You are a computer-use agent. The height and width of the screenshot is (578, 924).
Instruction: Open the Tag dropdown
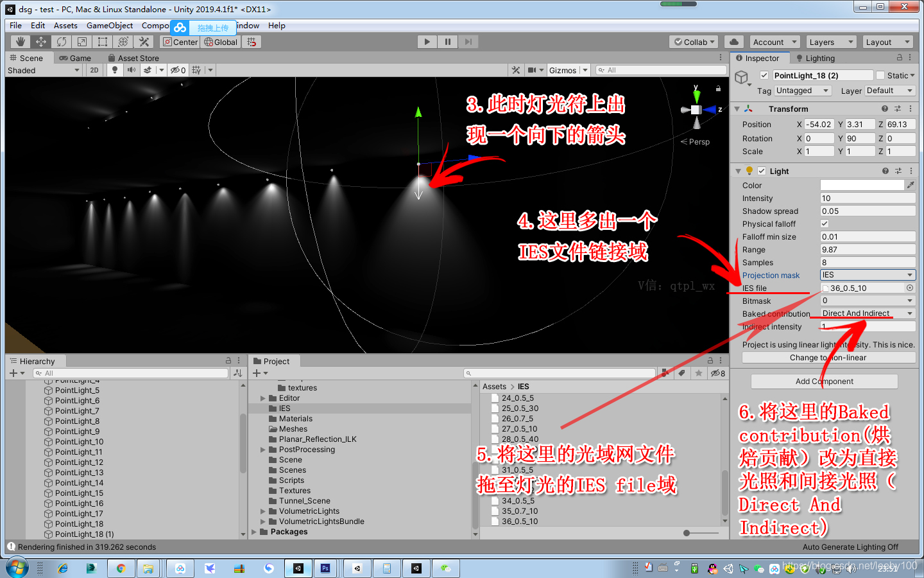[803, 91]
